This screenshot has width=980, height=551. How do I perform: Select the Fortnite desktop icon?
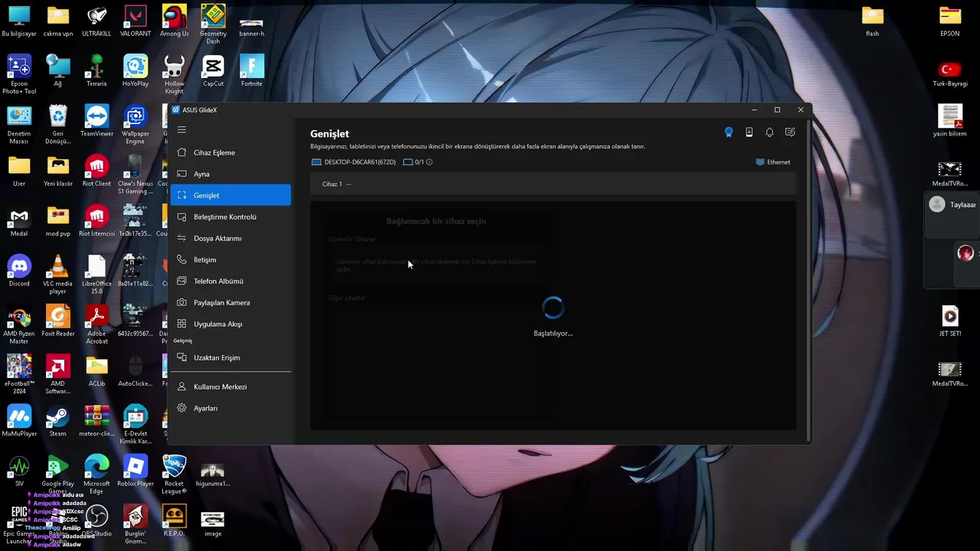pos(252,71)
